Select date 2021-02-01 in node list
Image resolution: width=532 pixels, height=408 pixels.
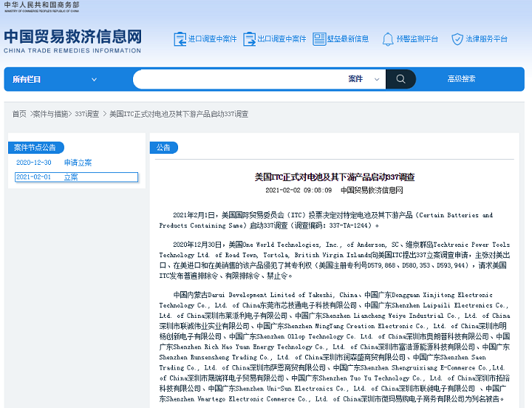tap(33, 177)
